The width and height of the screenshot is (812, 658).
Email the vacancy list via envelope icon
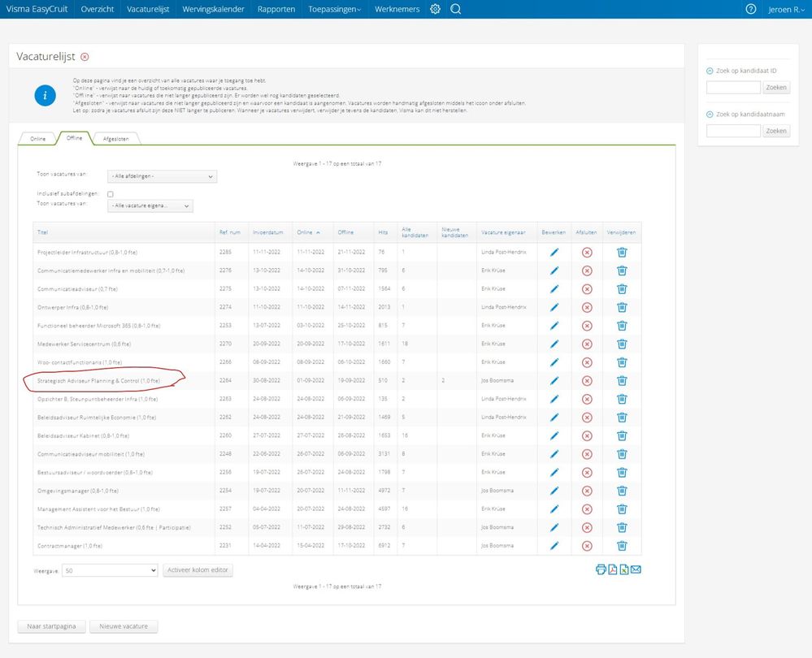coord(636,569)
